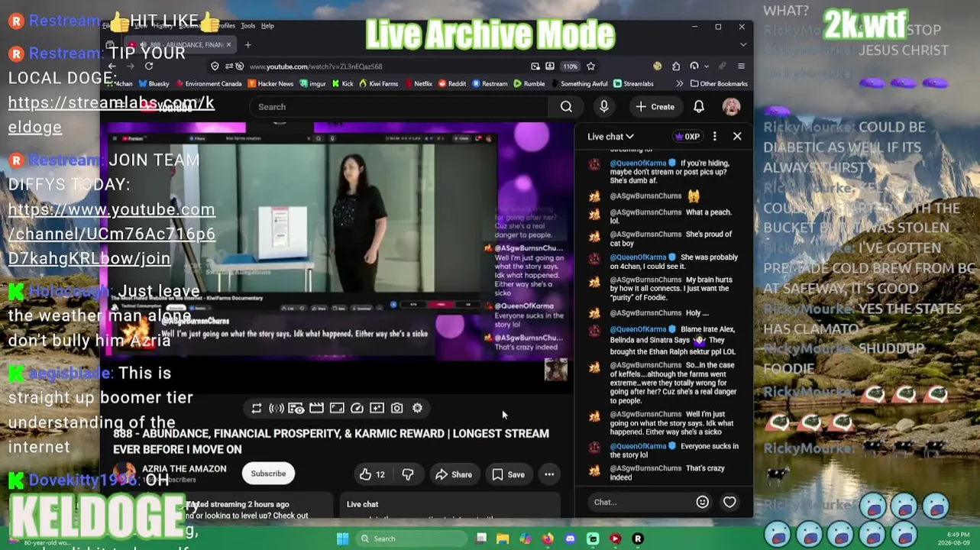980x550 pixels.
Task: Click the fullscreen frame player icon
Action: 337,408
